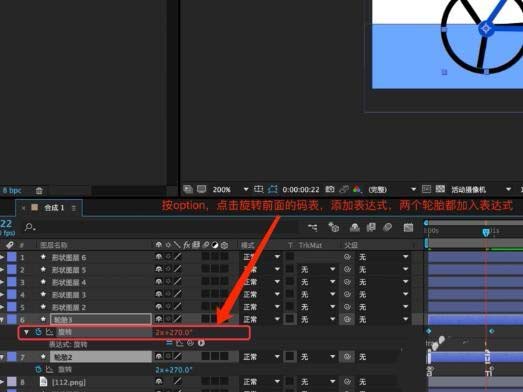Click the always preview this view icon

click(x=188, y=189)
